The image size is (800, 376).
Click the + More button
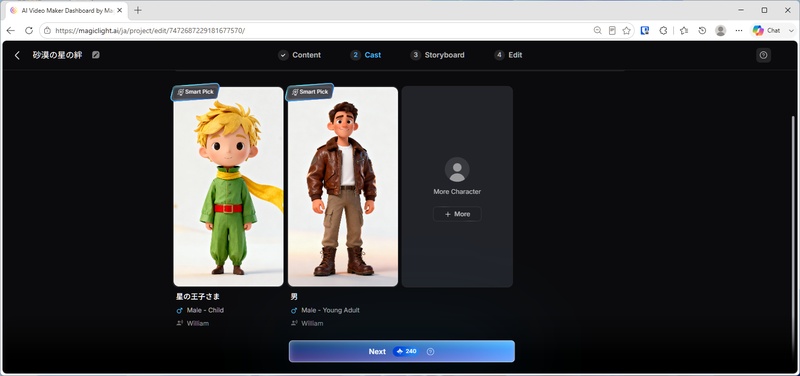click(x=457, y=214)
